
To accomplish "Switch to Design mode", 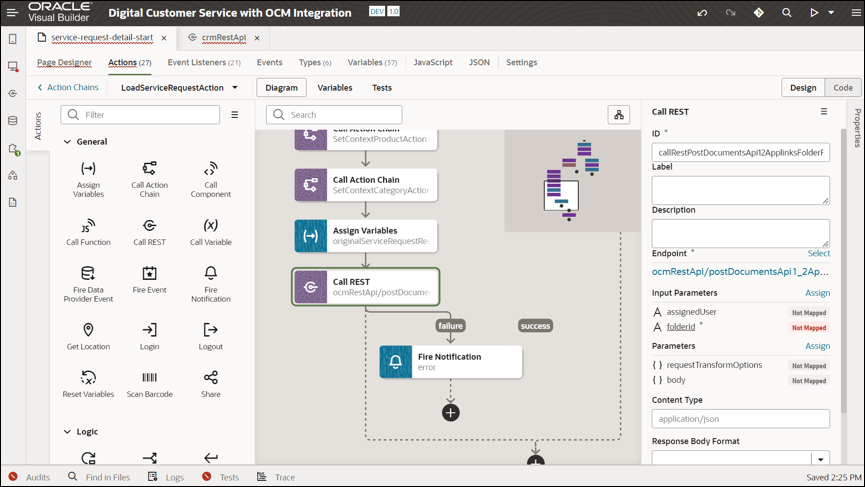I will pos(803,88).
